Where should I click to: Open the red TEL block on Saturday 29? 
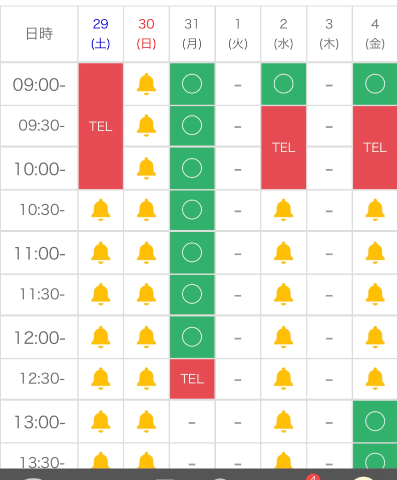[101, 126]
